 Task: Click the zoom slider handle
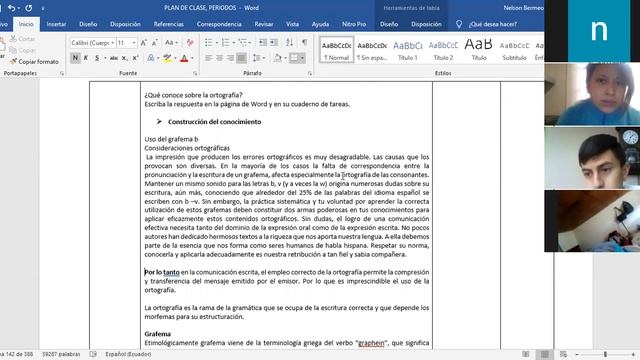605,354
